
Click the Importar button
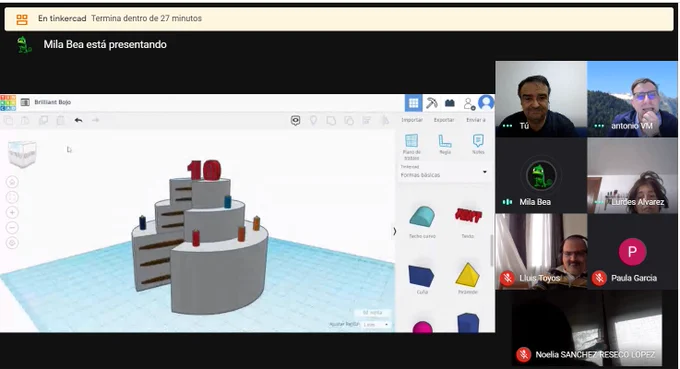point(412,120)
